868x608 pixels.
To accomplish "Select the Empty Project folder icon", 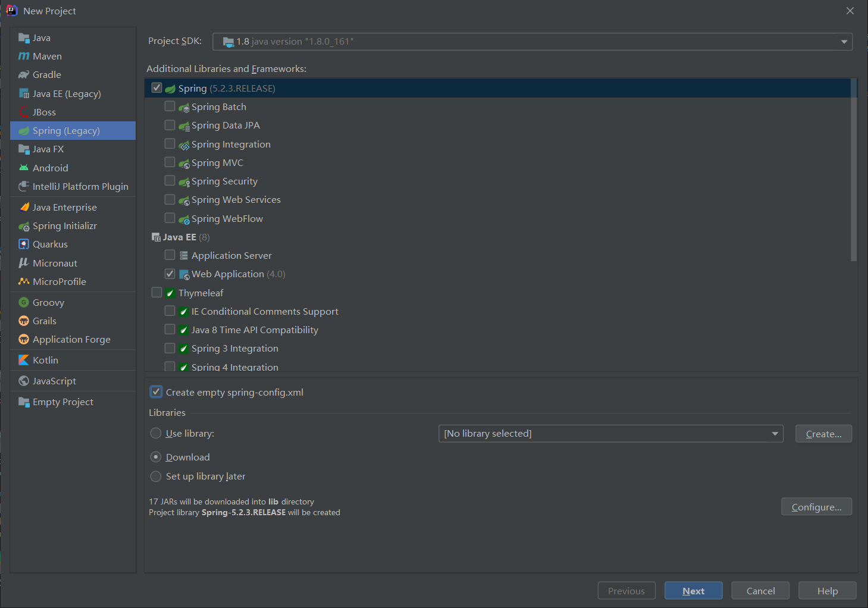I will pos(24,402).
